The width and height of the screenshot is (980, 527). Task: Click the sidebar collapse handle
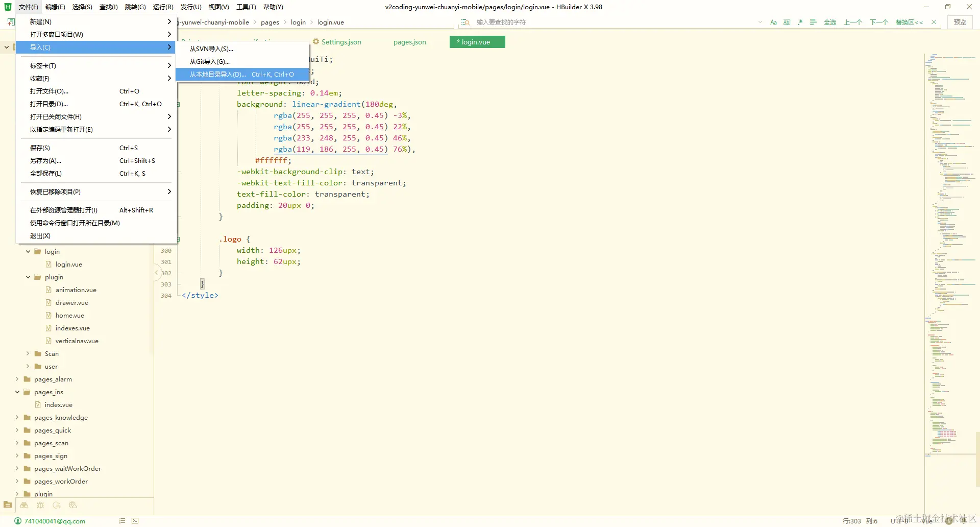pos(156,273)
